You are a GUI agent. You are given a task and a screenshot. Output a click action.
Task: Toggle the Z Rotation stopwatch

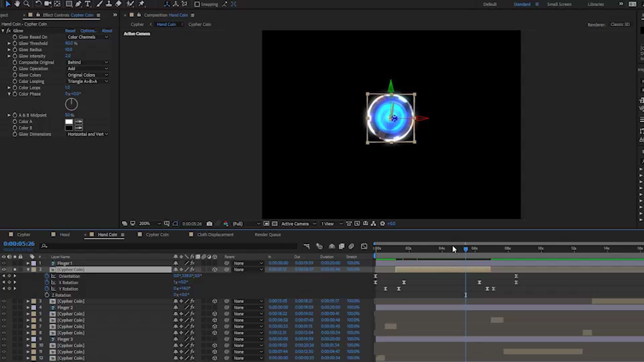(x=47, y=295)
